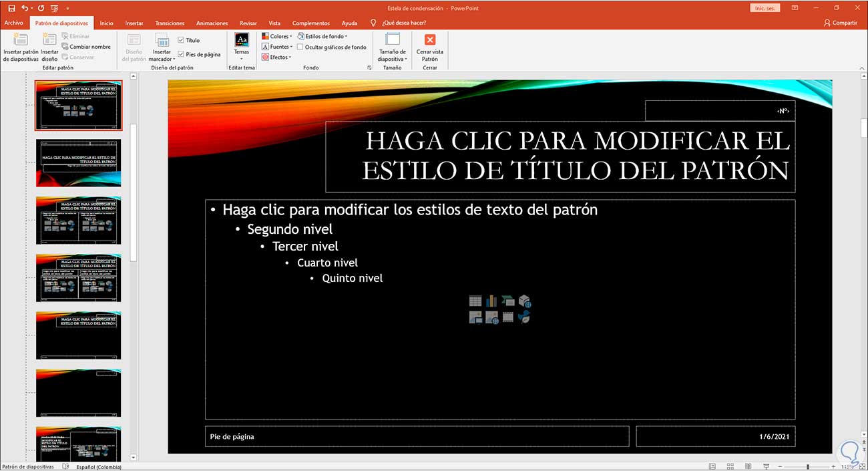Screen dimensions: 868x471
Task: Click Insert SmartArt icon in placeholder
Action: [508, 301]
